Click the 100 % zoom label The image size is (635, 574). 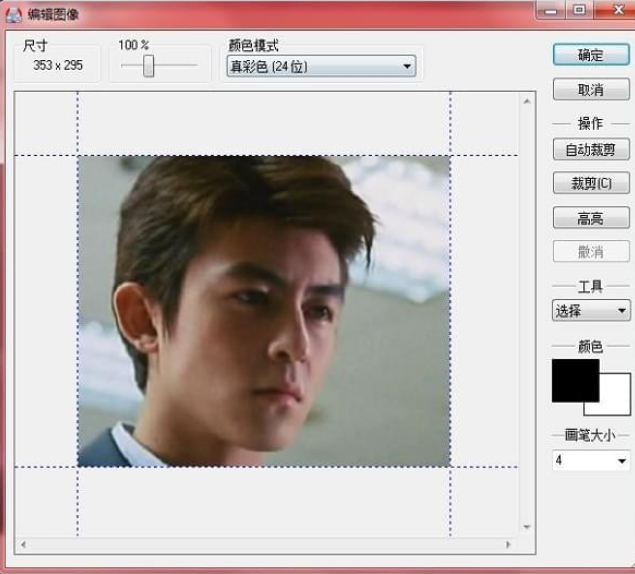[x=134, y=45]
